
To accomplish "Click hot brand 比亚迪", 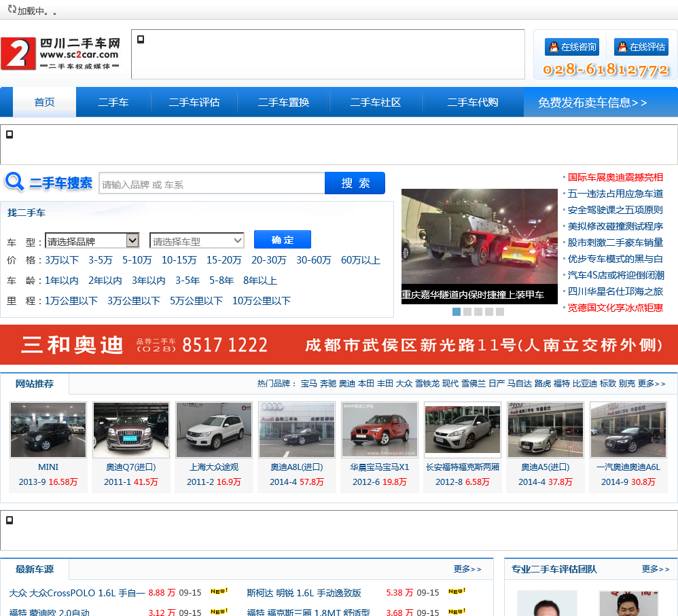I will 584,384.
